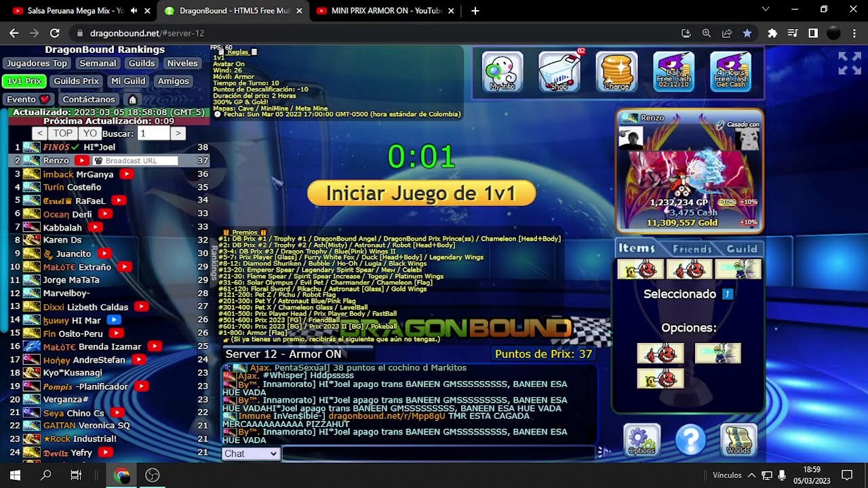Open a new browser tab
This screenshot has height=488, width=868.
(x=475, y=11)
